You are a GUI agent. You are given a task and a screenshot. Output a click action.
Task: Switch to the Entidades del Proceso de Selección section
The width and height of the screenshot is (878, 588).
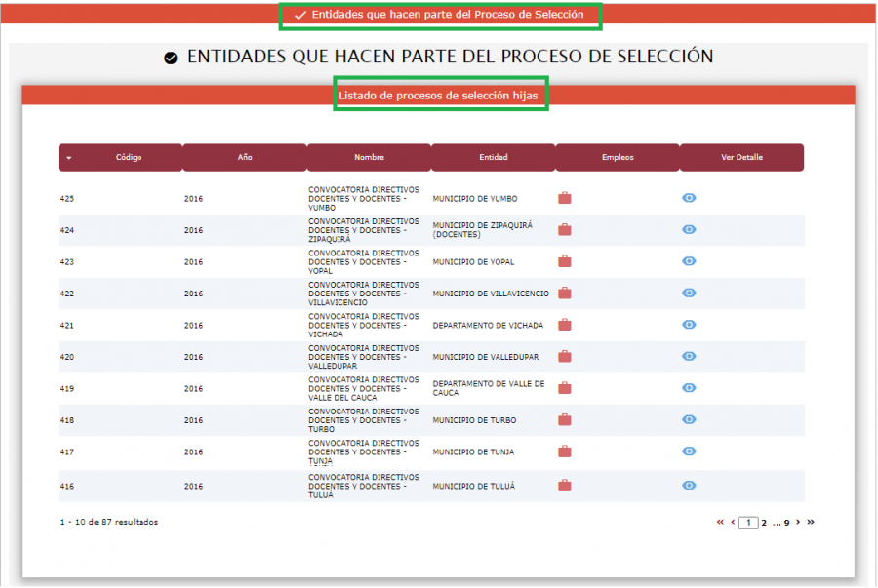(x=439, y=16)
